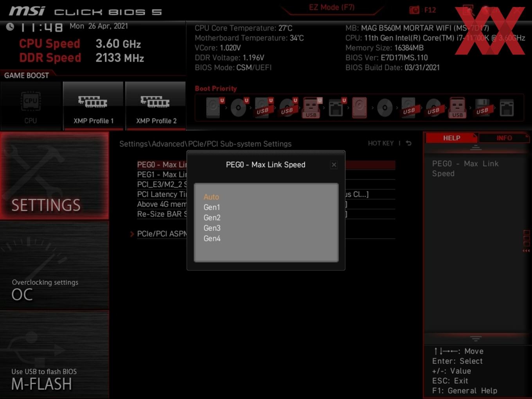Select the legacy CD/DVD boot icon without U badge
The width and height of the screenshot is (532, 399).
(385, 108)
